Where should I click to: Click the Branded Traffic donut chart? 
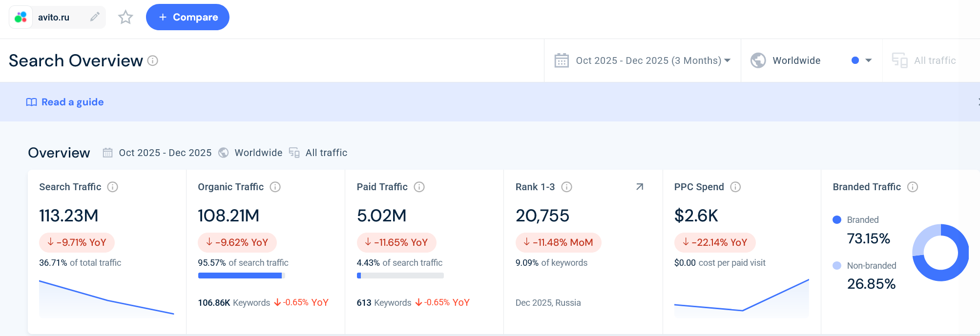[940, 253]
